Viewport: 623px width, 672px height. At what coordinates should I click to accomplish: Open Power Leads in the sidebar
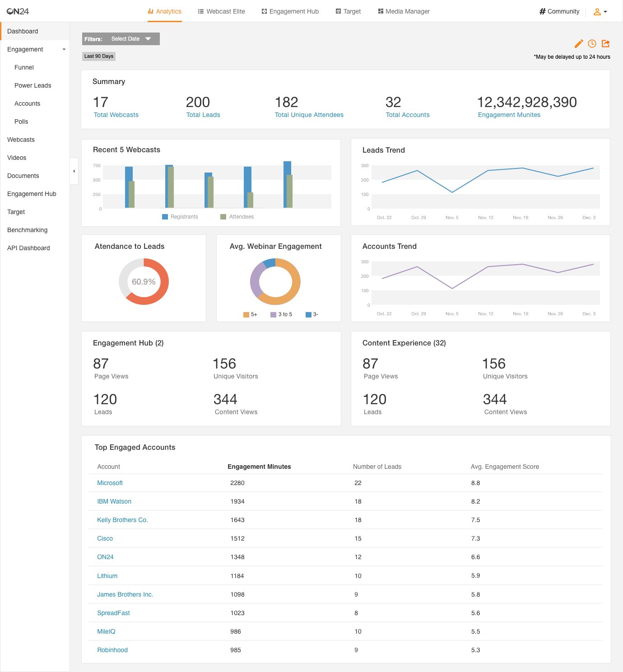pyautogui.click(x=33, y=85)
